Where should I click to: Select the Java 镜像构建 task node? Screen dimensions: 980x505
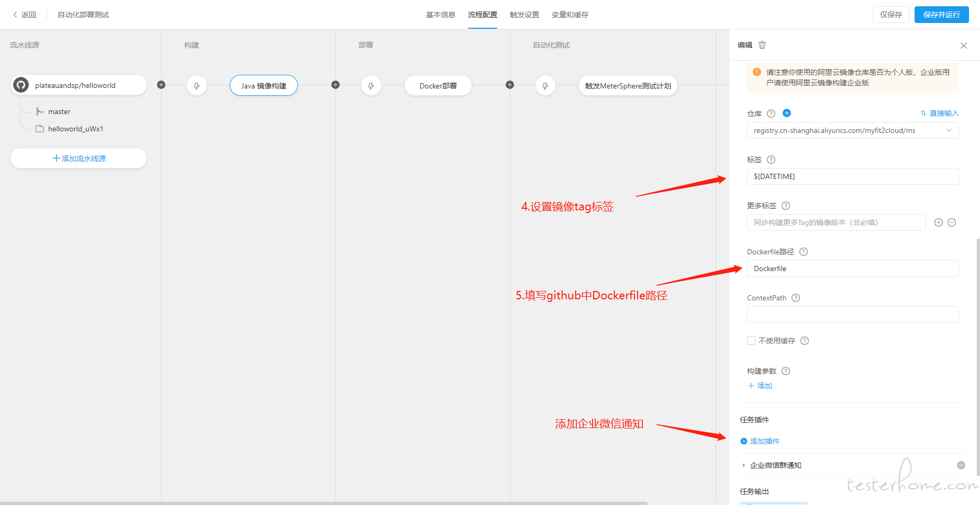(x=264, y=85)
